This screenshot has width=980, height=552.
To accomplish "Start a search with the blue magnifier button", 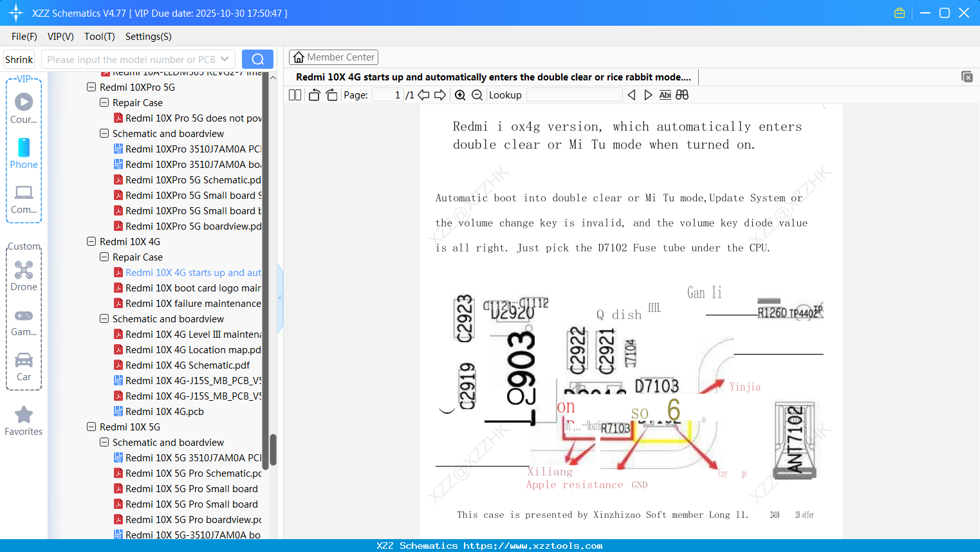I will (257, 59).
